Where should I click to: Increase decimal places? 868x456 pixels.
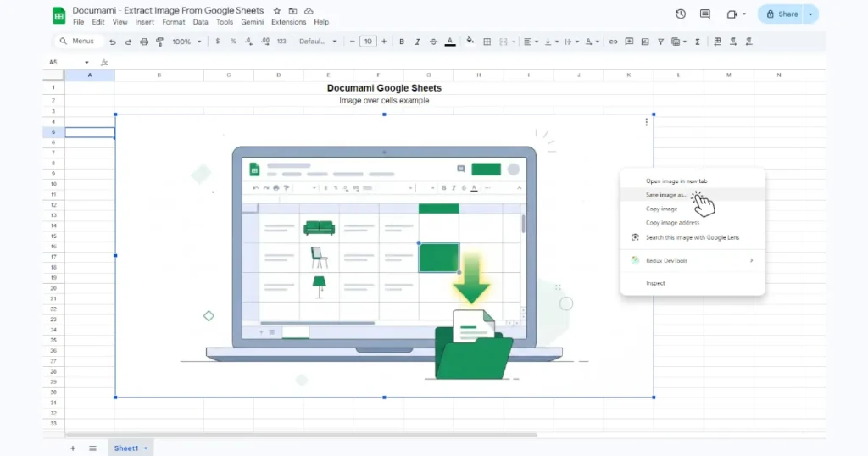tap(265, 42)
